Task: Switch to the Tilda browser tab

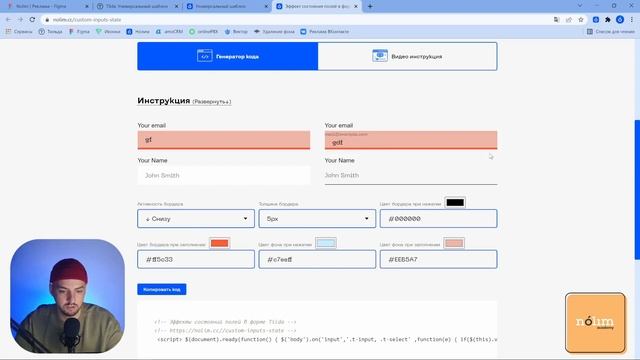Action: click(x=137, y=7)
